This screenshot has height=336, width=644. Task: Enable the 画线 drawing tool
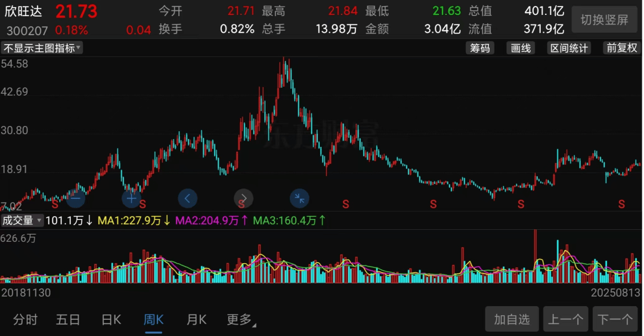(x=521, y=48)
